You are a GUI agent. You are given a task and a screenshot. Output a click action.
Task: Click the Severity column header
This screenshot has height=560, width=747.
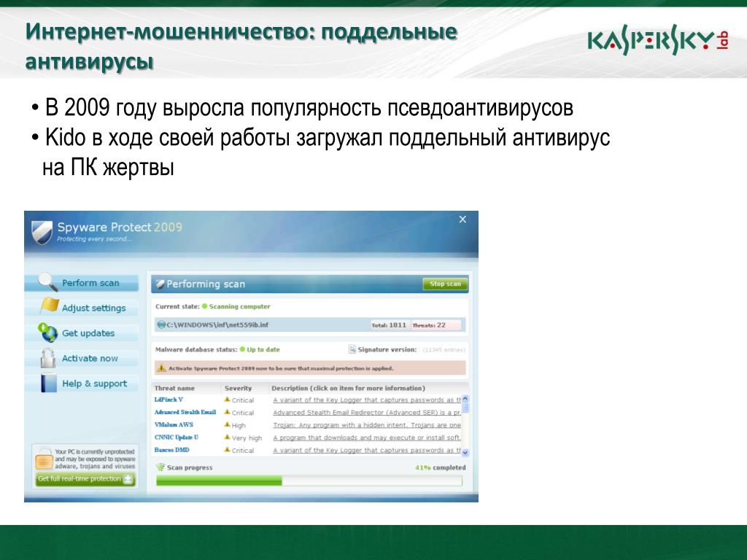pos(239,388)
